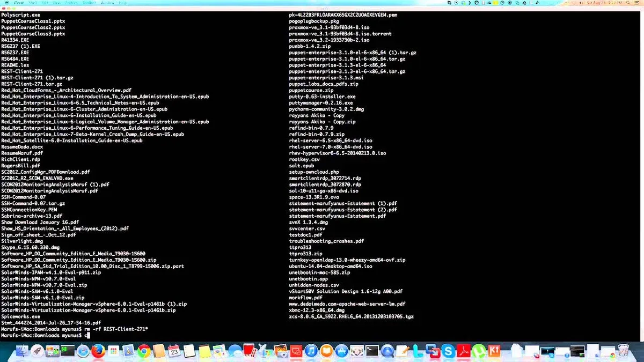
Task: Click ubuntu-14.04-desktop-amd64.iso entry
Action: (331, 267)
